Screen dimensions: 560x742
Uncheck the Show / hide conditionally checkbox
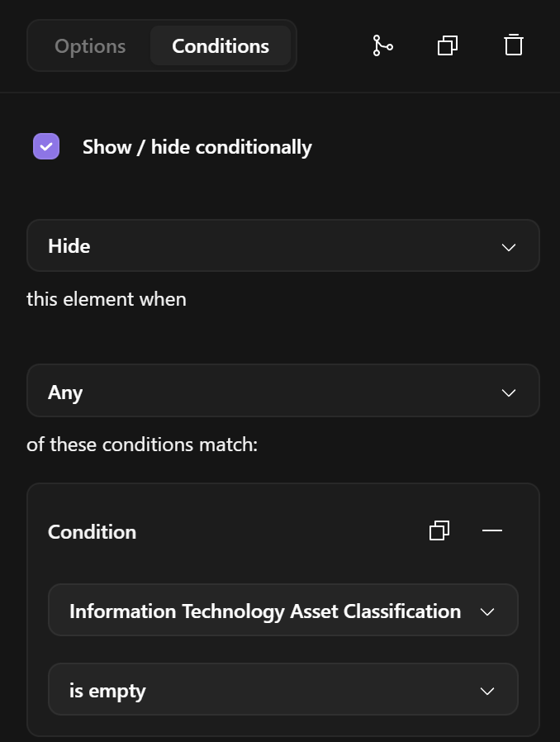(46, 147)
